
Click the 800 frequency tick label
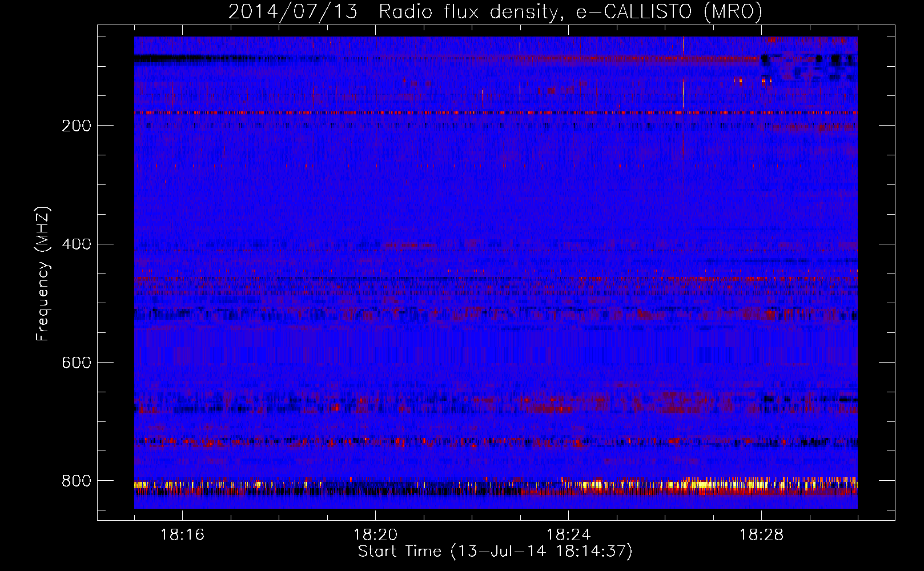coord(77,481)
